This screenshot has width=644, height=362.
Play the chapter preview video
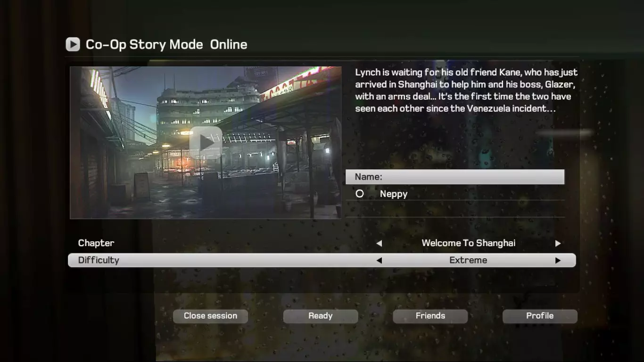(206, 142)
